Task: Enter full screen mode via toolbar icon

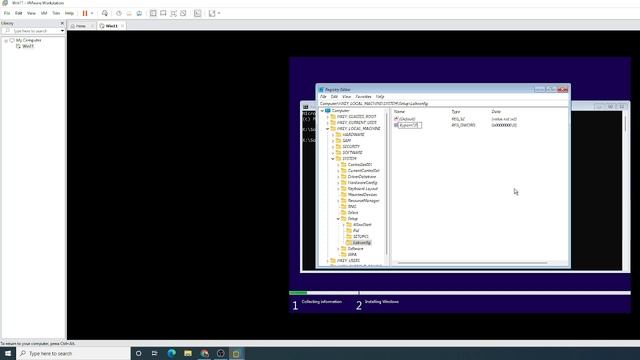Action: 173,13
